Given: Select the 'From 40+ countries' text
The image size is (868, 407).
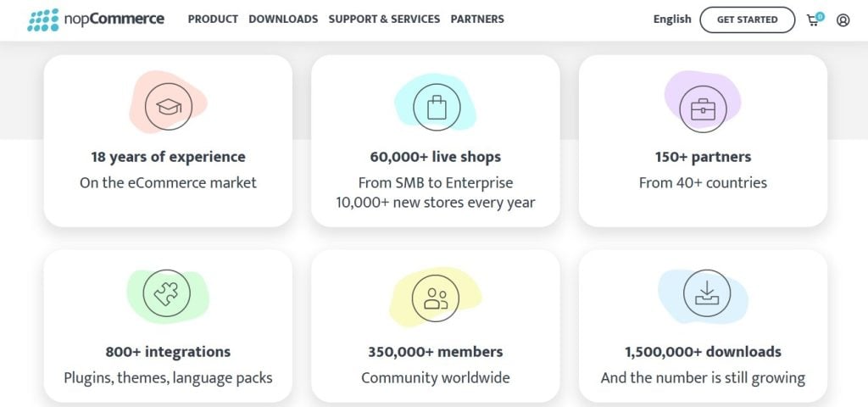Looking at the screenshot, I should click(x=703, y=183).
